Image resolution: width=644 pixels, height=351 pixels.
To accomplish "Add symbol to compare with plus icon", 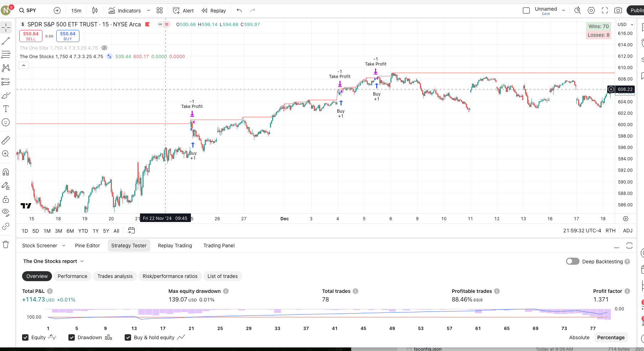I will click(57, 10).
